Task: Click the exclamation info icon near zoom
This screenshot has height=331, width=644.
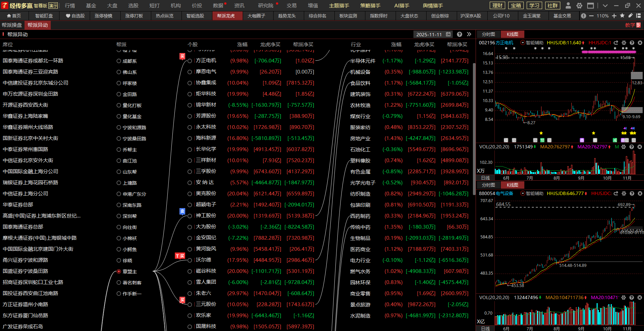Action: (583, 16)
